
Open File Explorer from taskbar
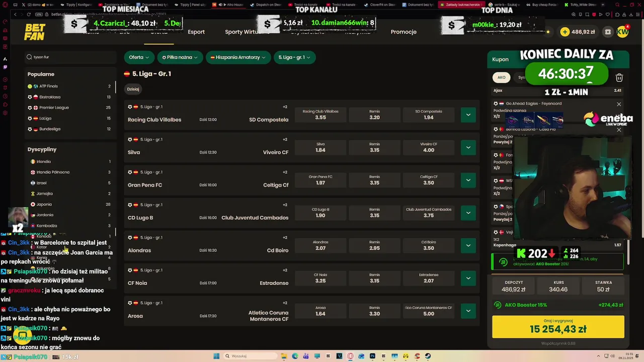(x=284, y=356)
